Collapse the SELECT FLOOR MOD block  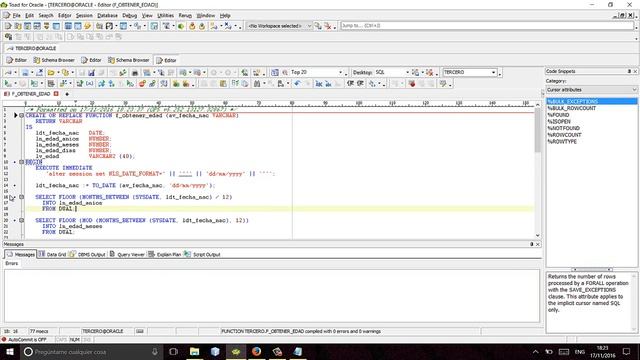tap(22, 220)
